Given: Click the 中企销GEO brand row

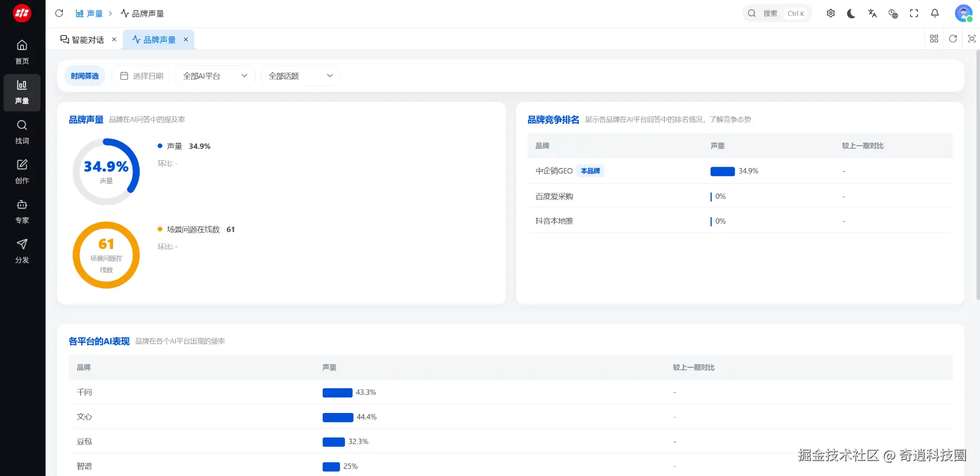Looking at the screenshot, I should point(740,171).
